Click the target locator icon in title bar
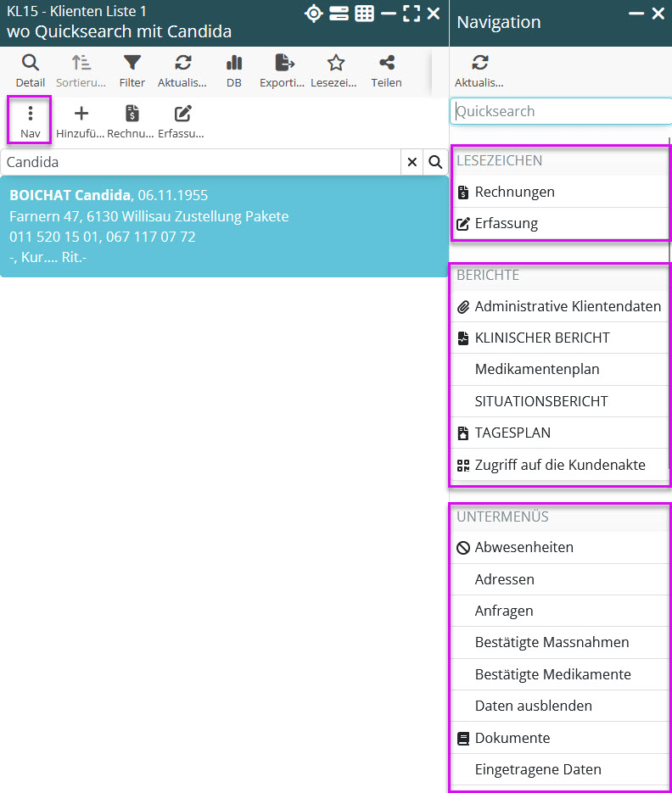Screen dimensions: 672x793 click(x=314, y=14)
